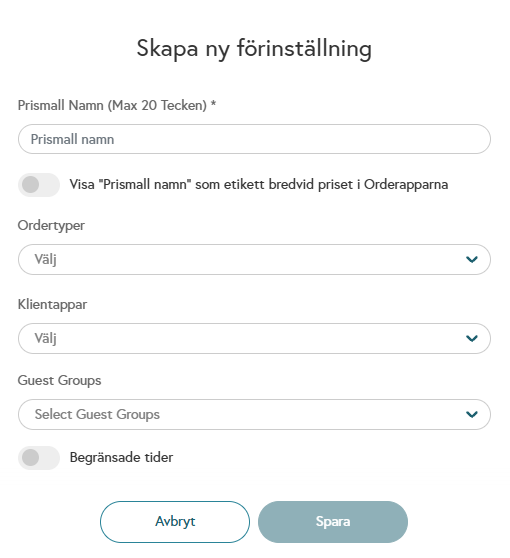Click the 'Select Guest Groups' placeholder text
Viewport: 510px width, 558px height.
[97, 415]
